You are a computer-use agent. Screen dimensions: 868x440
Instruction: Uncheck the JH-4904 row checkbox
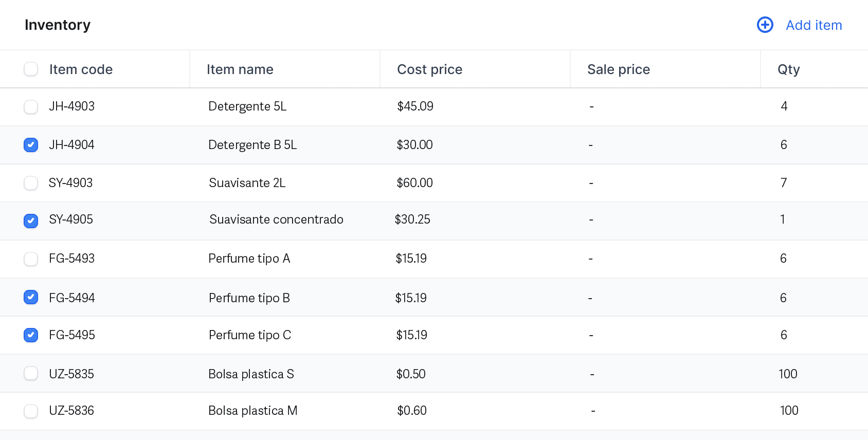tap(31, 145)
